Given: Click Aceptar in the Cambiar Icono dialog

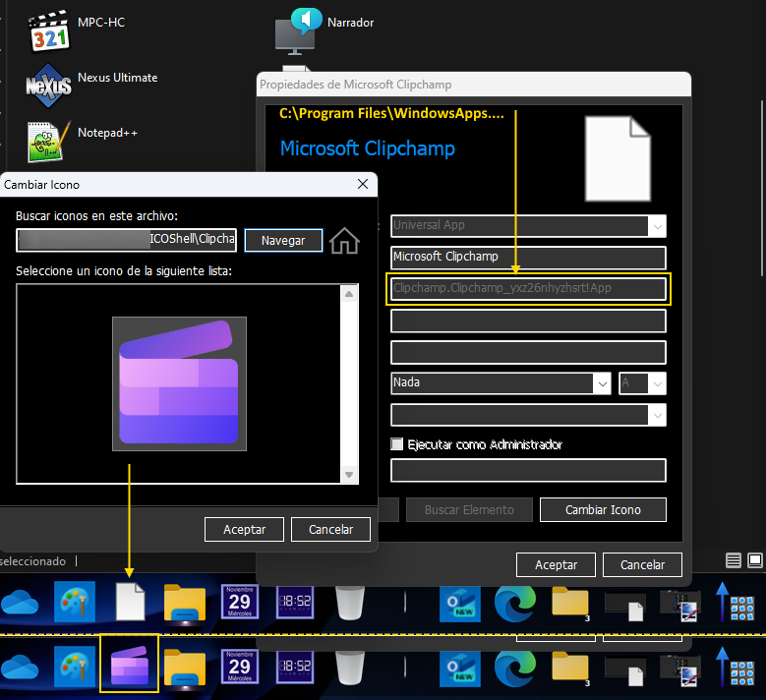Looking at the screenshot, I should coord(244,529).
